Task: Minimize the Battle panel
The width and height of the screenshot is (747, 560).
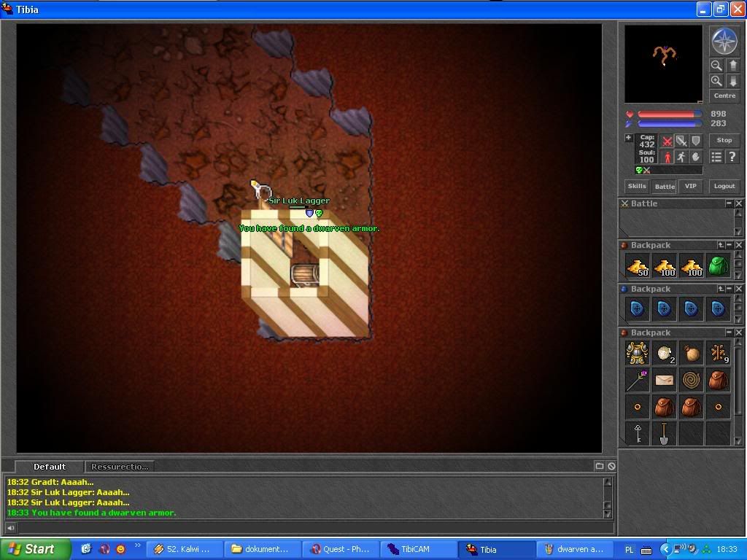Action: pyautogui.click(x=729, y=203)
